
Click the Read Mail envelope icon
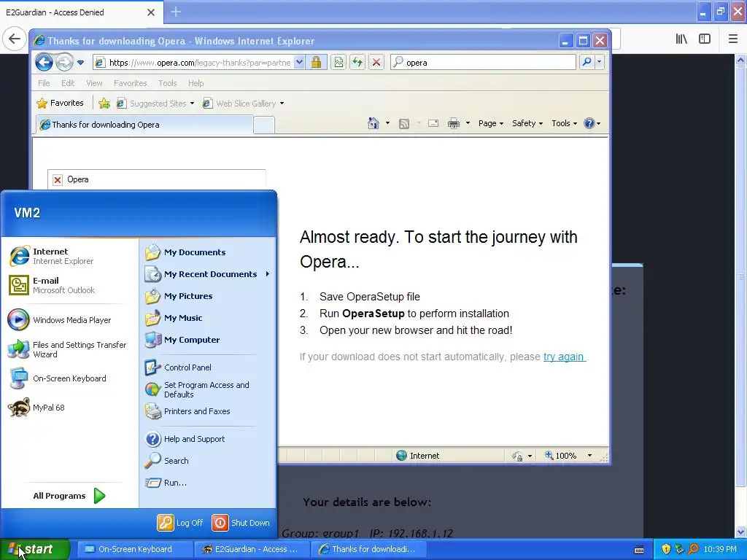pos(433,123)
